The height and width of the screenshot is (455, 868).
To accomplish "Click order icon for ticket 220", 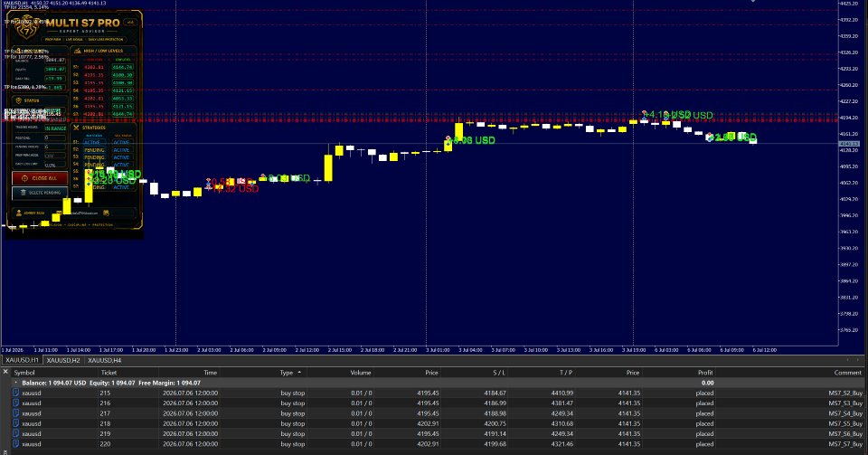I will 16,444.
